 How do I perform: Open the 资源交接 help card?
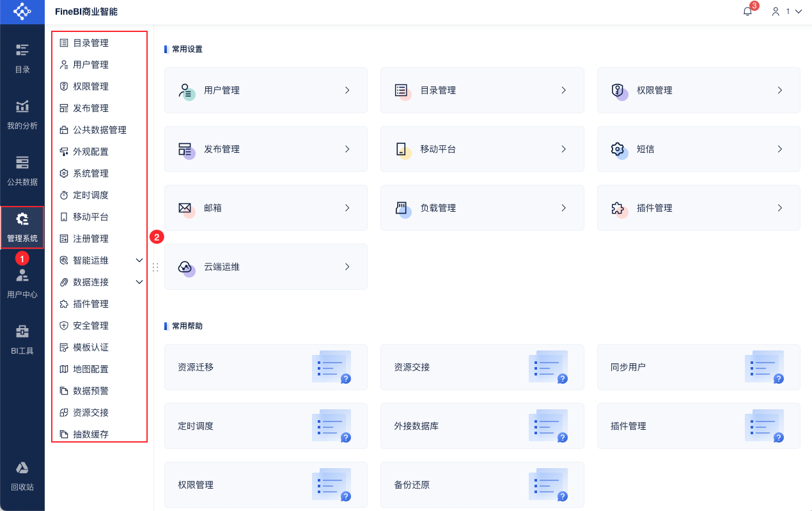[482, 367]
